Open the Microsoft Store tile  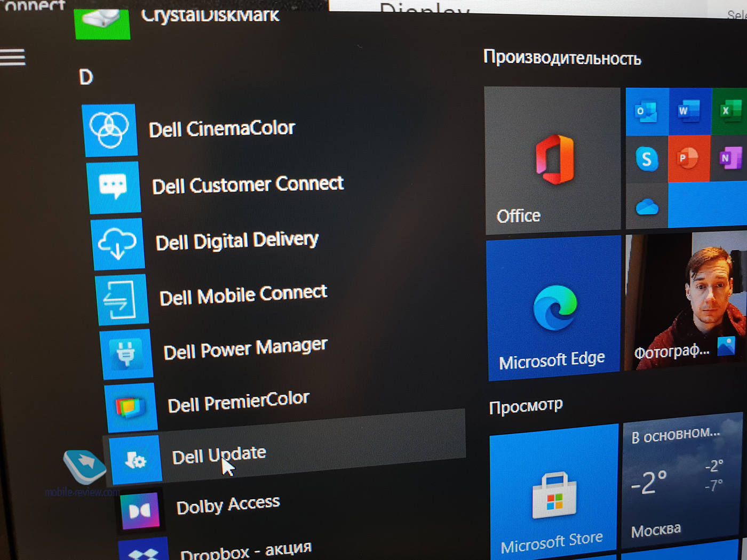(554, 492)
